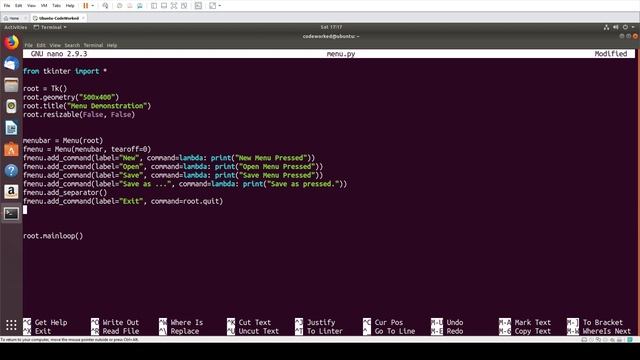
Task: Launch Thunderbird mail from the dock
Action: pyautogui.click(x=11, y=64)
